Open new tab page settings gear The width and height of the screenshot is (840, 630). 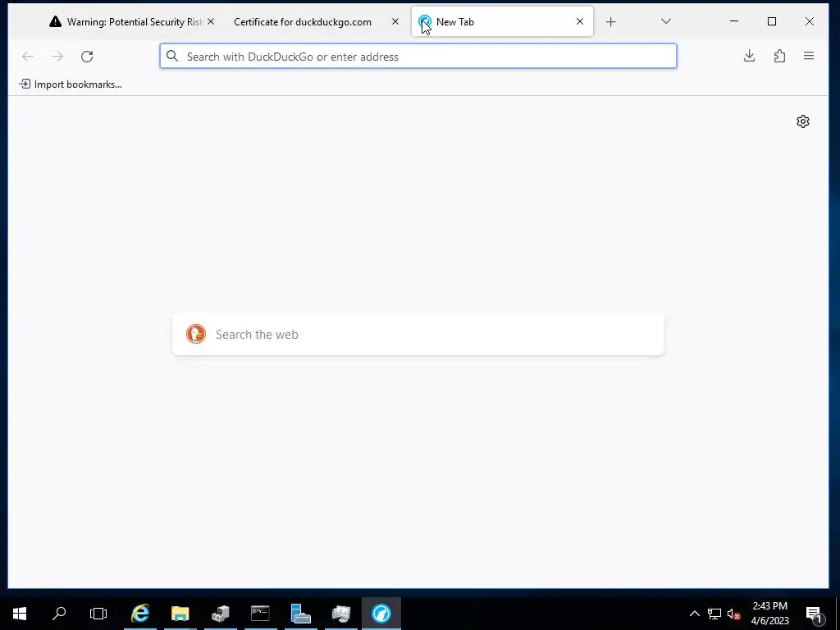(x=802, y=121)
